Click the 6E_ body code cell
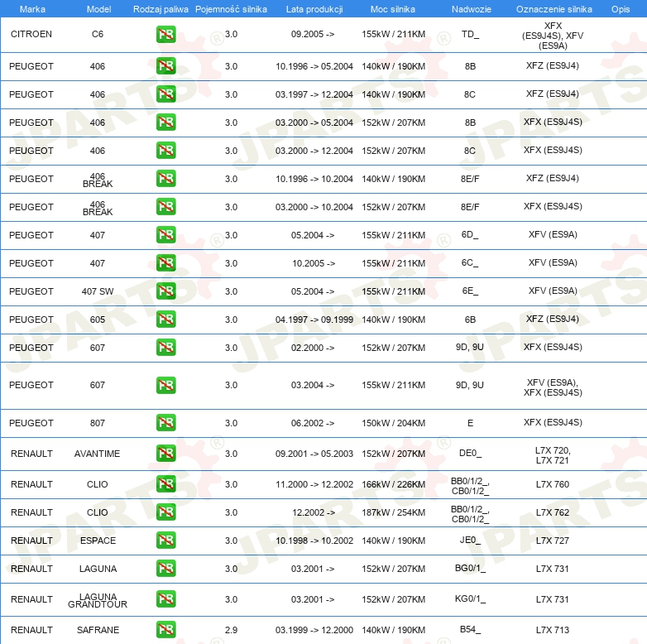The height and width of the screenshot is (644, 647). [x=470, y=291]
